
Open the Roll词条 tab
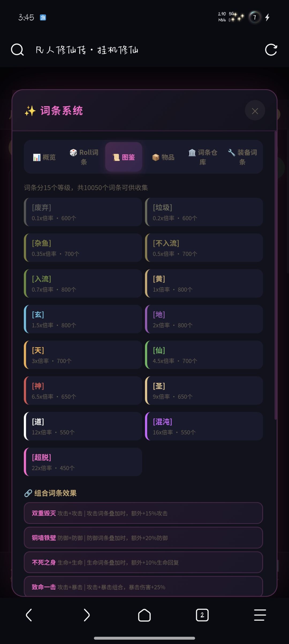click(84, 157)
